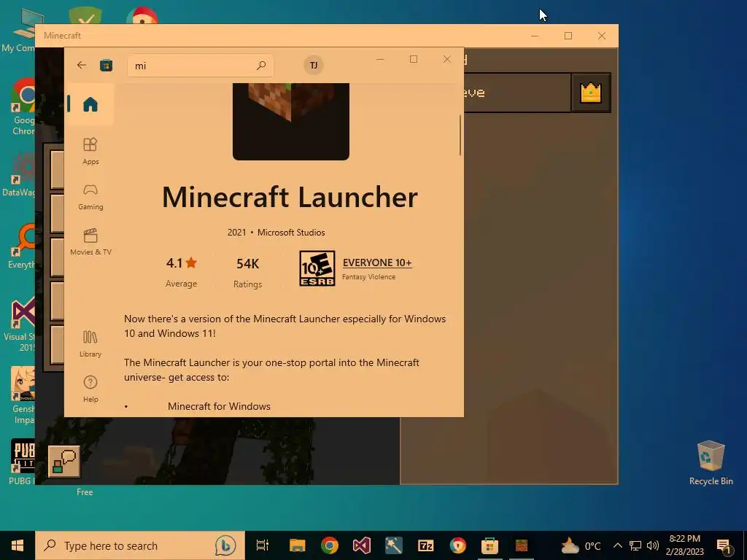Open the Library section
The width and height of the screenshot is (747, 560).
(x=90, y=344)
